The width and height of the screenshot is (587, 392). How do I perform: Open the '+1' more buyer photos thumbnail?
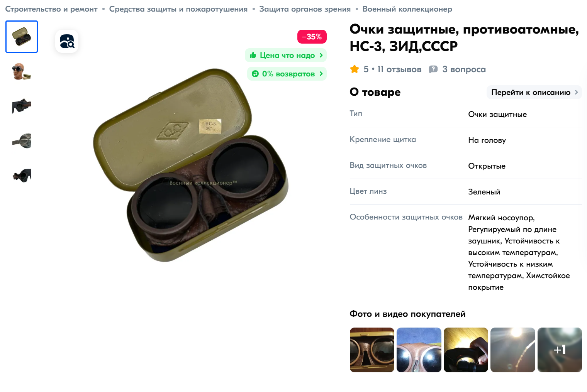click(560, 350)
